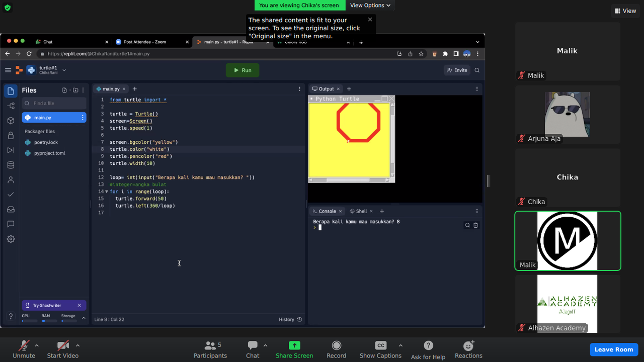Search console output with the magnifier icon
Image resolution: width=644 pixels, height=362 pixels.
[x=467, y=225]
